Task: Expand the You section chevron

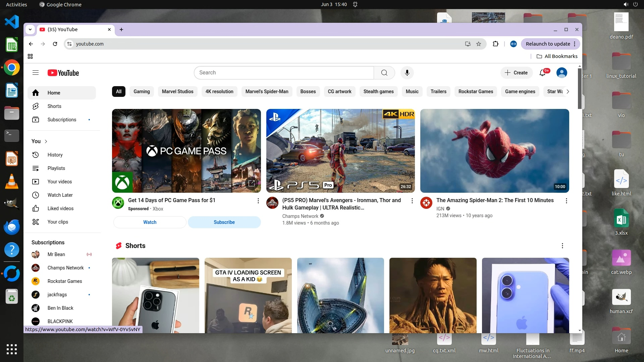Action: pos(46,141)
